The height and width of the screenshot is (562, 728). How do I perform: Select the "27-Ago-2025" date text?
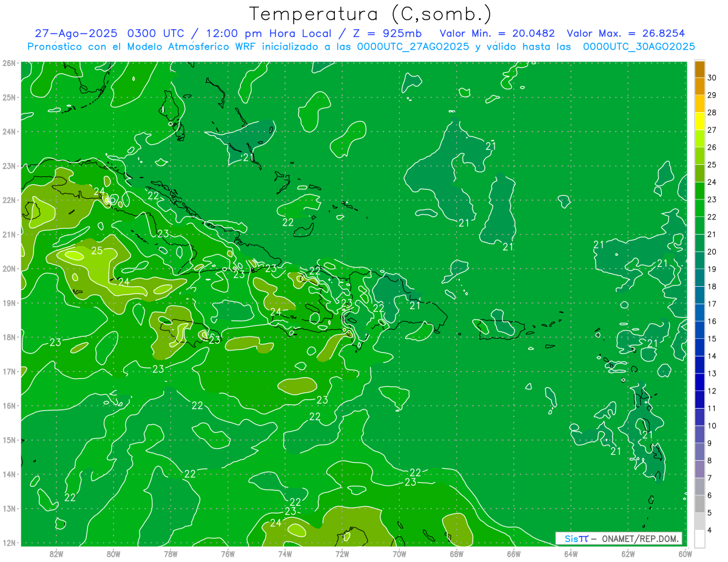click(75, 33)
